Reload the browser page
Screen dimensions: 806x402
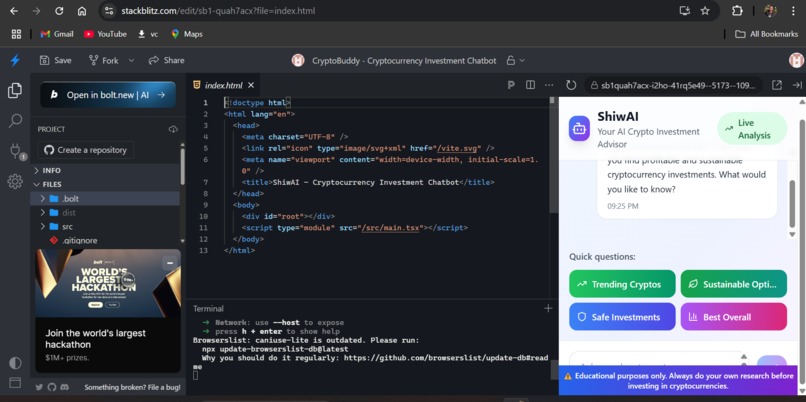click(x=59, y=11)
